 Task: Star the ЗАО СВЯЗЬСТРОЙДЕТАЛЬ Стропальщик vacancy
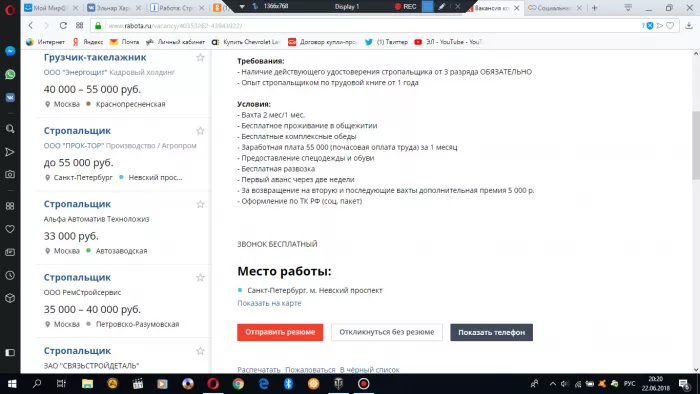pos(200,351)
